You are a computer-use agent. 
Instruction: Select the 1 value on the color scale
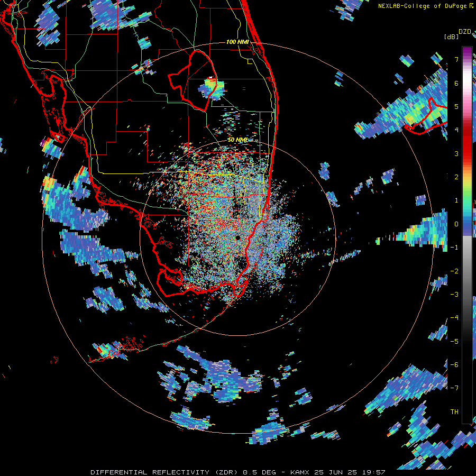pos(456,200)
